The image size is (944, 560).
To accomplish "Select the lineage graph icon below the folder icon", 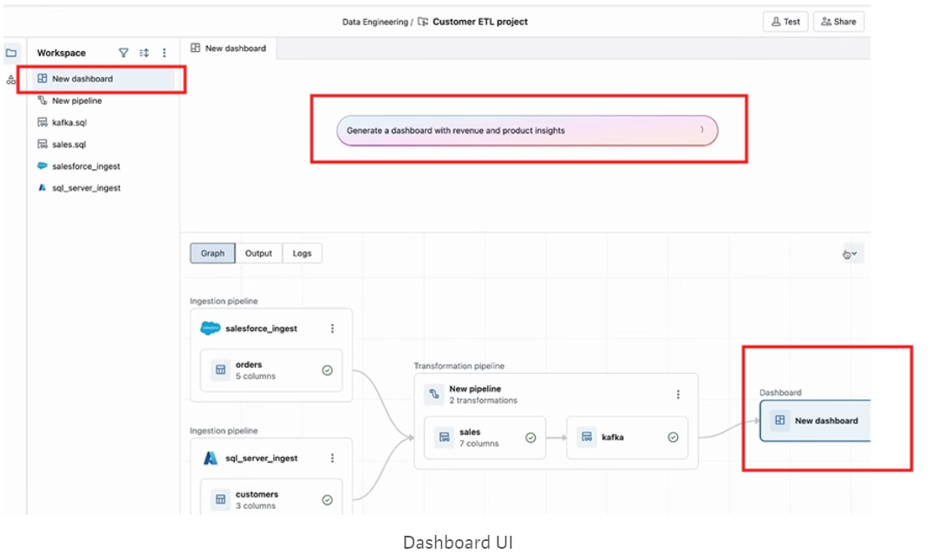I will click(x=10, y=79).
